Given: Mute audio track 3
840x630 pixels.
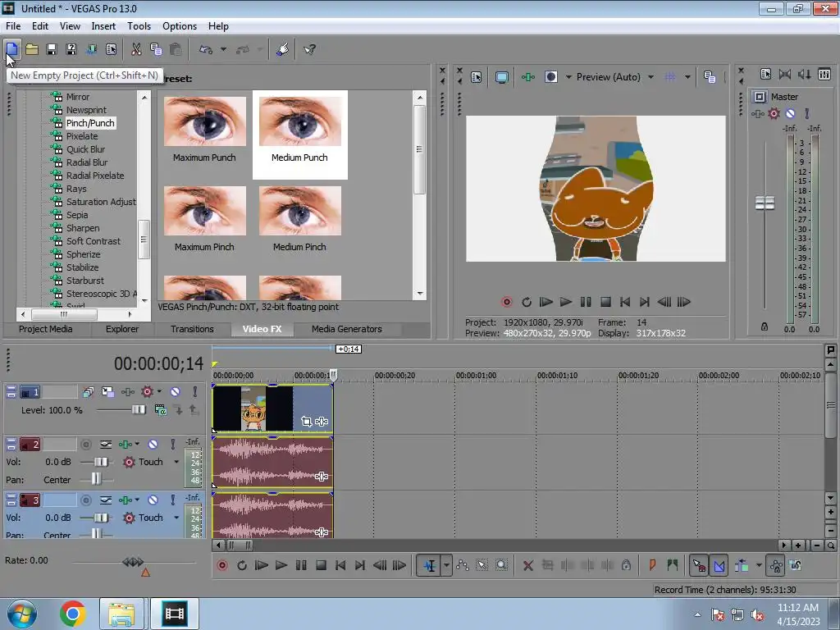Looking at the screenshot, I should tap(153, 500).
